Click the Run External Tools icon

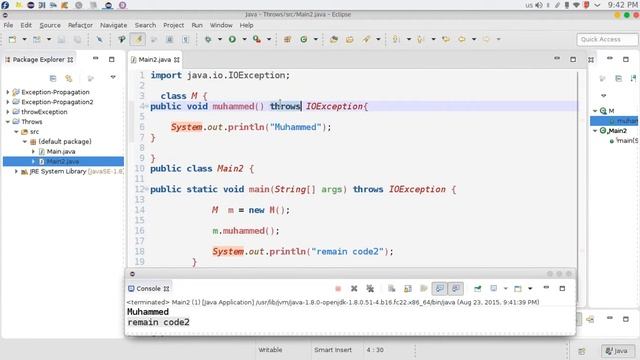(x=257, y=40)
